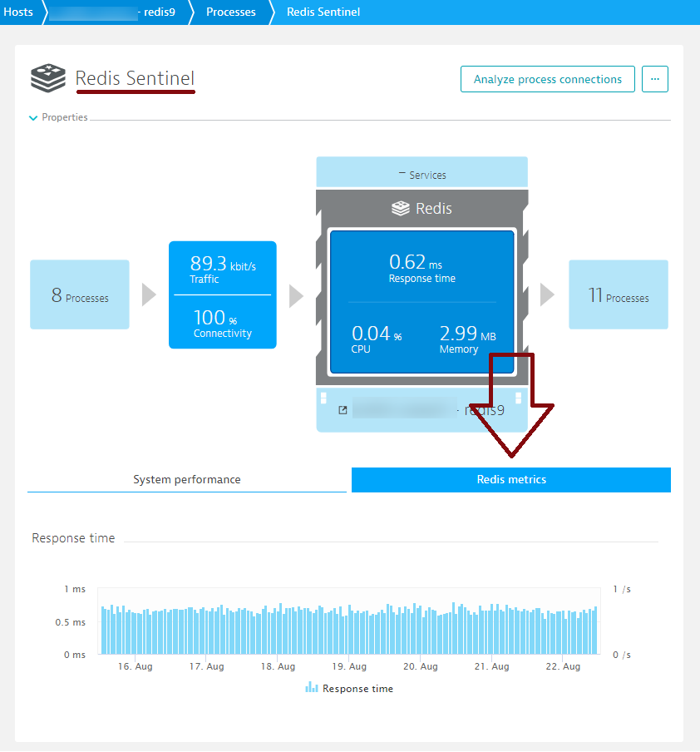Screen dimensions: 700x752
Task: Click the 100 % Connectivity value
Action: pos(223,323)
